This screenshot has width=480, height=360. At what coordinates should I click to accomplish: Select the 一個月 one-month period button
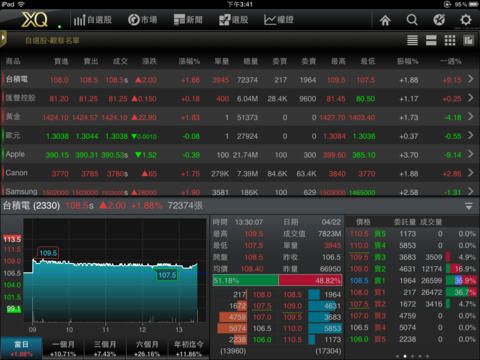click(x=63, y=348)
